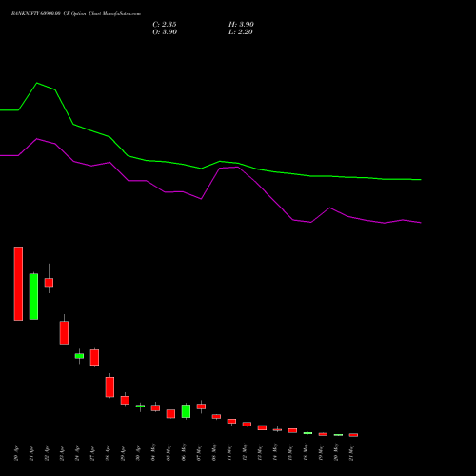Click the close value C: 2.35
476x476 pixels.
point(165,25)
